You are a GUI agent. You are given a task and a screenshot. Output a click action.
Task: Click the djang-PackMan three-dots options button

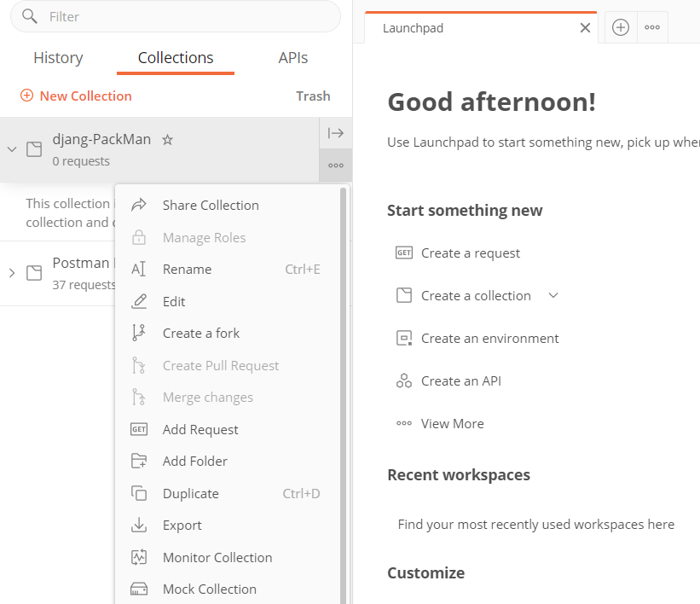(x=336, y=166)
